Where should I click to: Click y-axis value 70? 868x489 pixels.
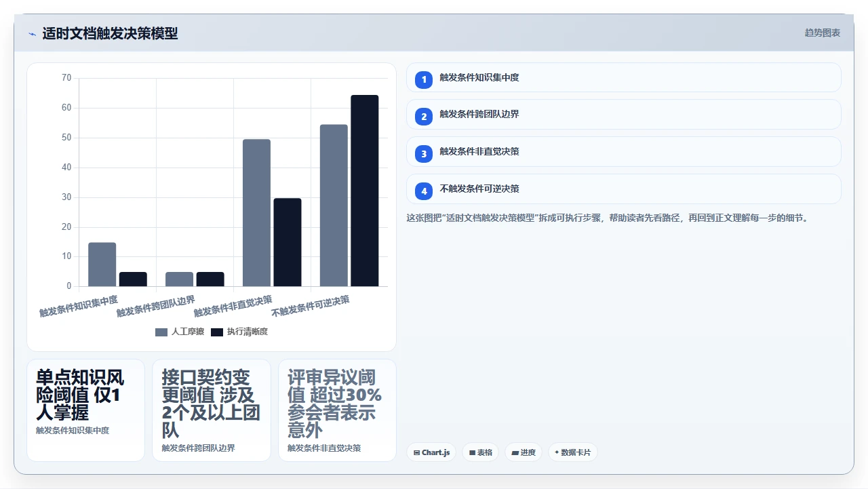[66, 78]
